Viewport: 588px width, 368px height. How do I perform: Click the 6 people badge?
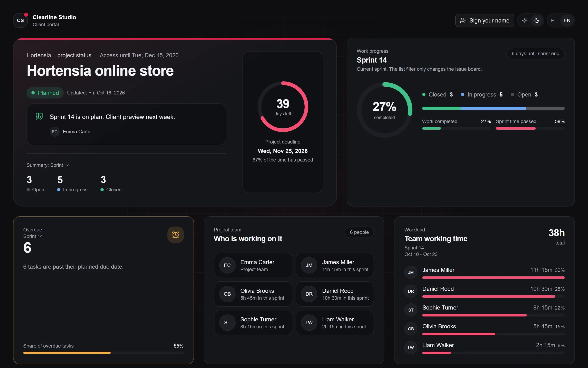pyautogui.click(x=359, y=232)
